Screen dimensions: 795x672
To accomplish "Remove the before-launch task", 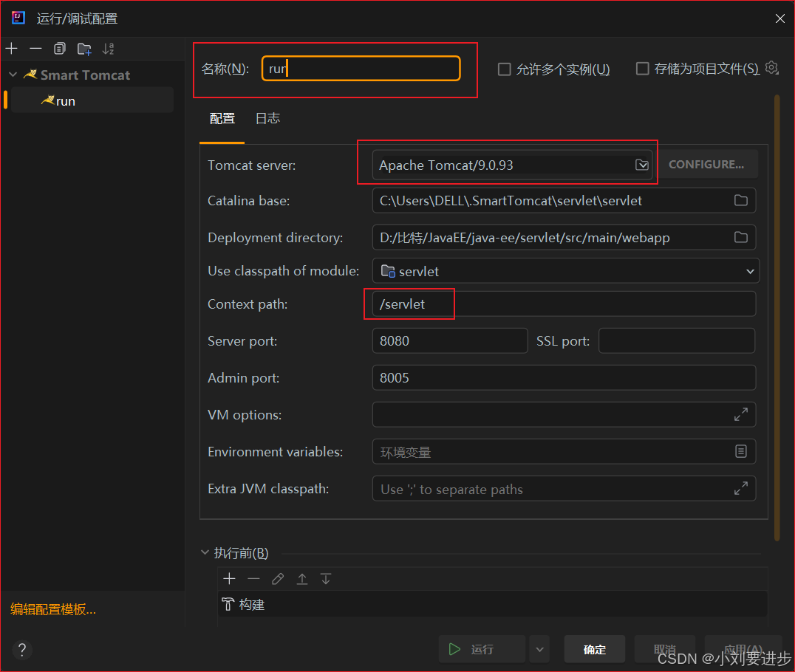I will (x=253, y=579).
